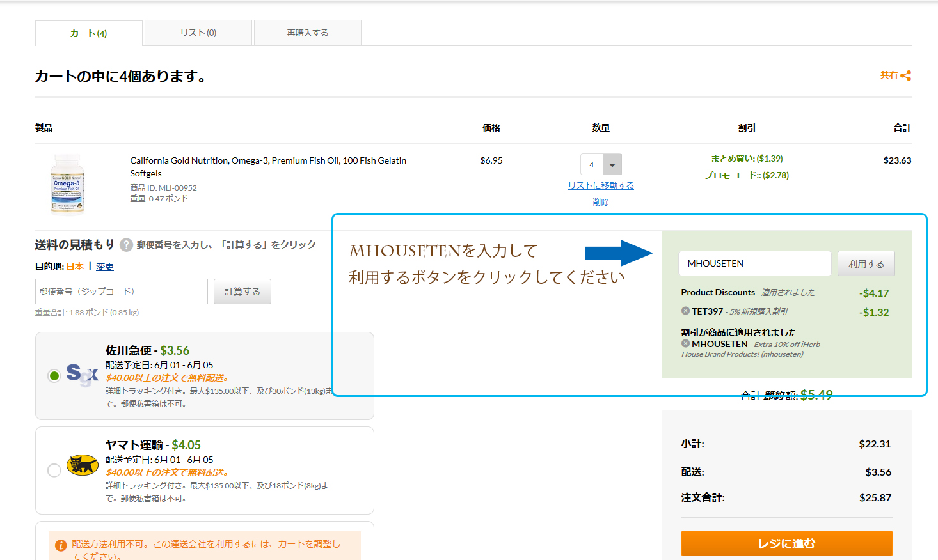938x560 pixels.
Task: Click the 変更 destination link
Action: pos(105,267)
